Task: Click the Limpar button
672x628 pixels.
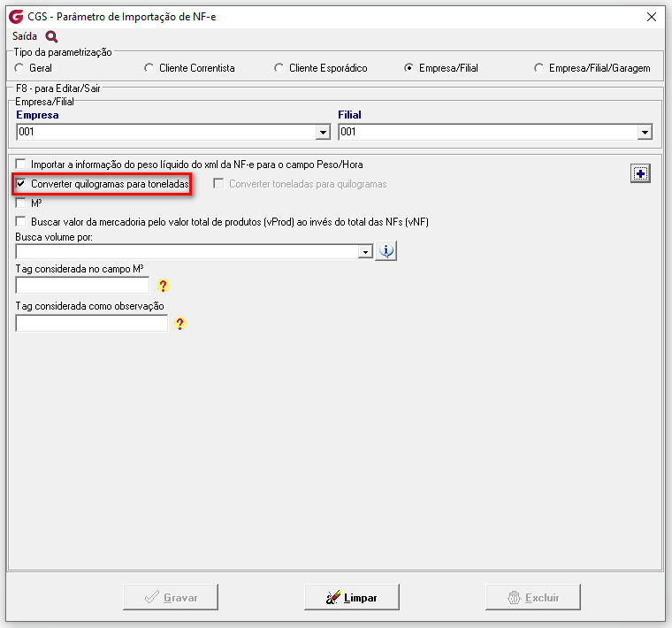Action: (x=352, y=597)
